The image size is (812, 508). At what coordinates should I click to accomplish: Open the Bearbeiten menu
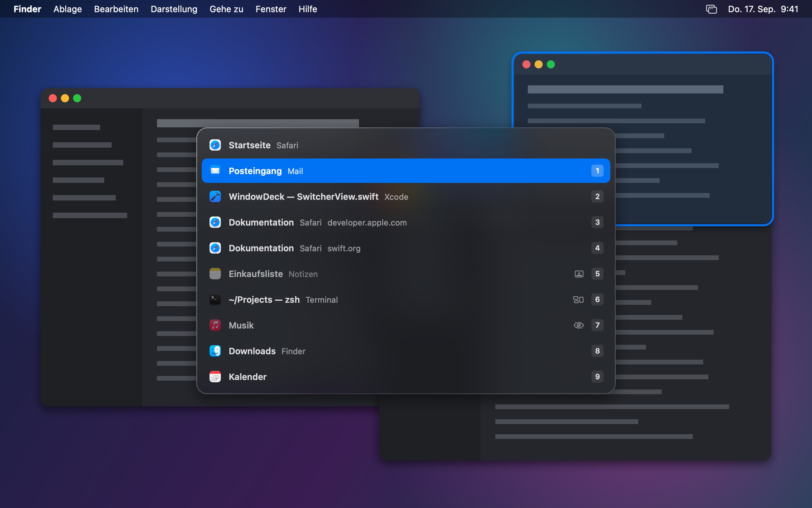point(116,9)
